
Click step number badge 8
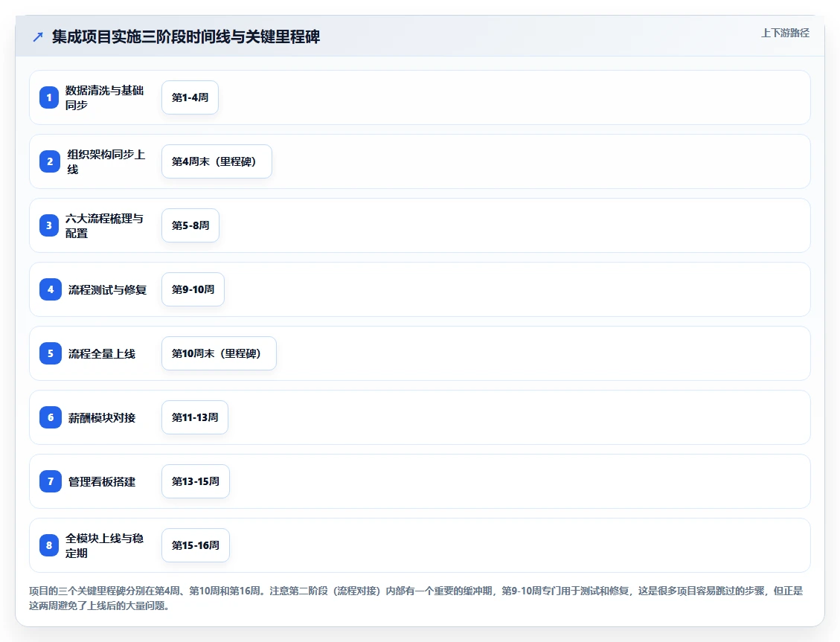[x=49, y=545]
